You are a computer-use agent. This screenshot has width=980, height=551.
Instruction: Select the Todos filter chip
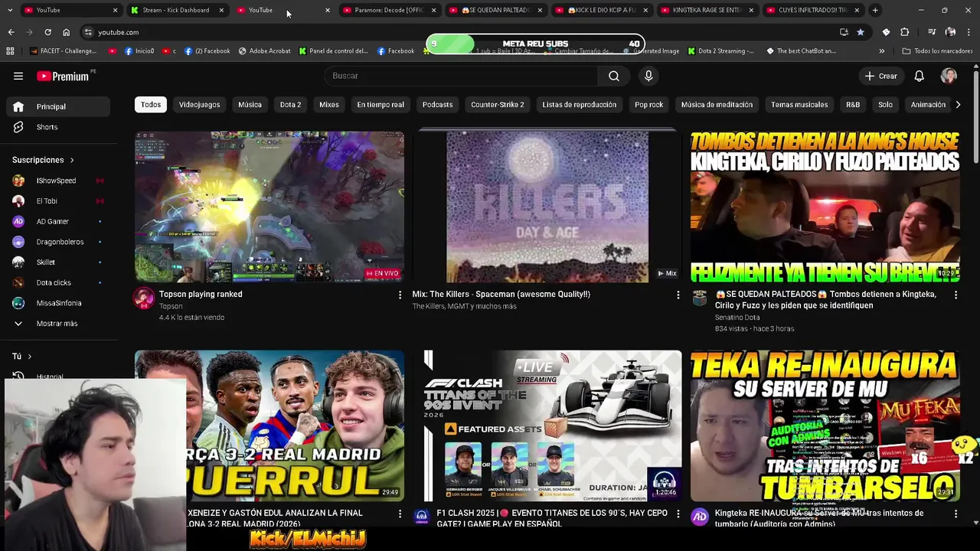coord(151,105)
